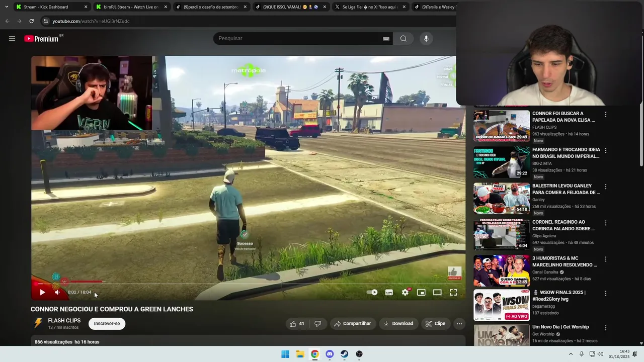644x362 pixels.
Task: Mute the video volume
Action: 57,292
